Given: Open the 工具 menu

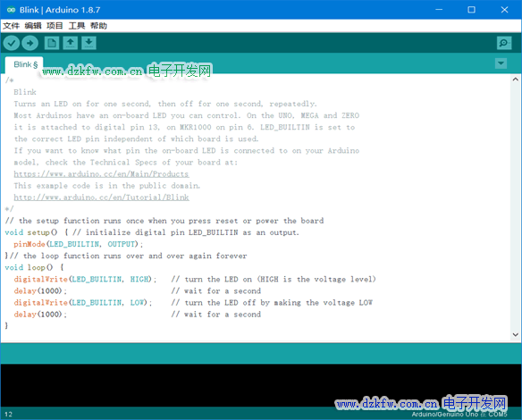Looking at the screenshot, I should pos(77,26).
